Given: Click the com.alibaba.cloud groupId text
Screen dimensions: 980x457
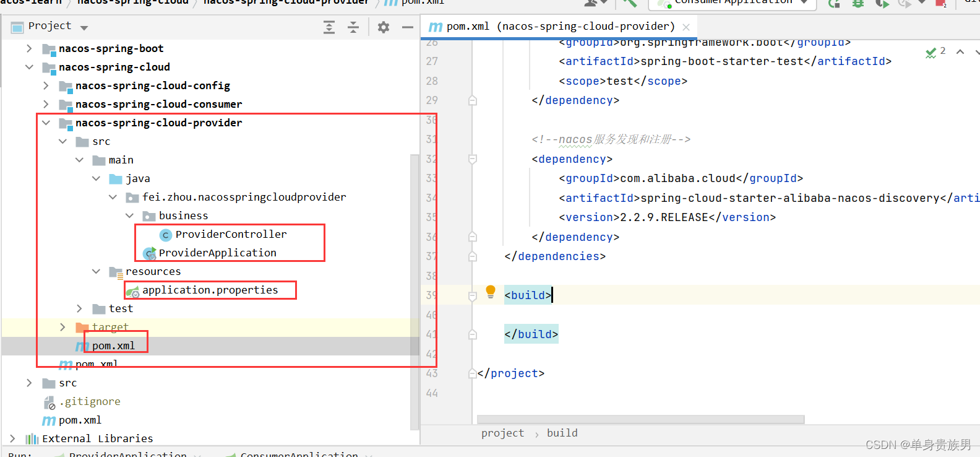Looking at the screenshot, I should [x=678, y=178].
